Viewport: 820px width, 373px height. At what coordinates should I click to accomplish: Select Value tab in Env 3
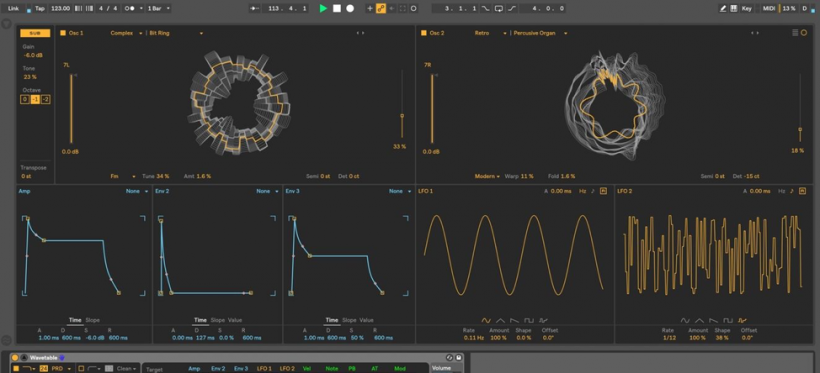(x=366, y=320)
